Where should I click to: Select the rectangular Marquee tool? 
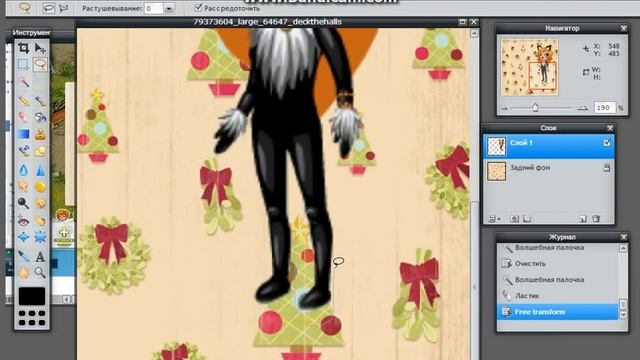(23, 64)
